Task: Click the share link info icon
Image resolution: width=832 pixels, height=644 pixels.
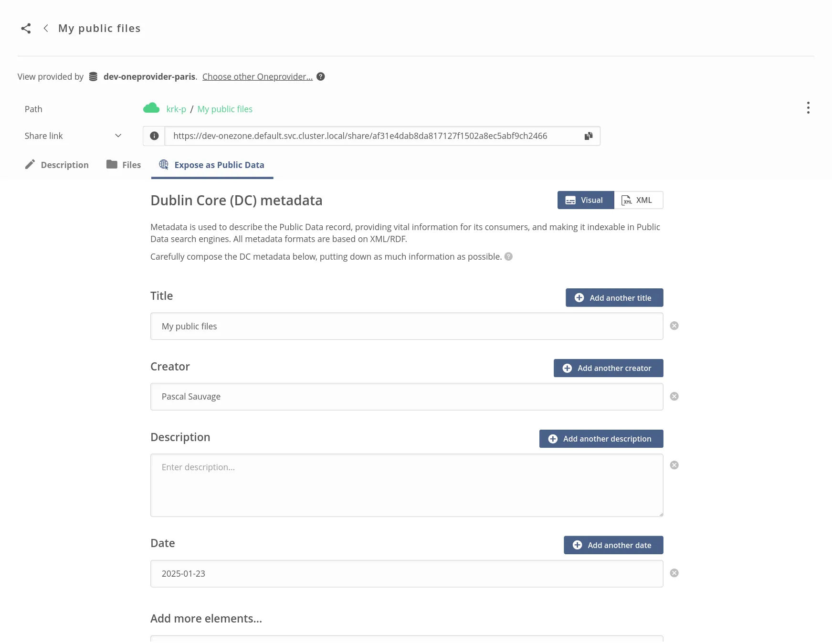Action: click(154, 136)
